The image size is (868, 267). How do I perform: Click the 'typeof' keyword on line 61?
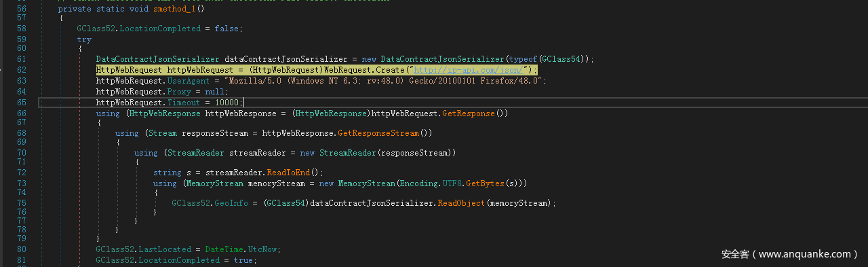tap(523, 59)
